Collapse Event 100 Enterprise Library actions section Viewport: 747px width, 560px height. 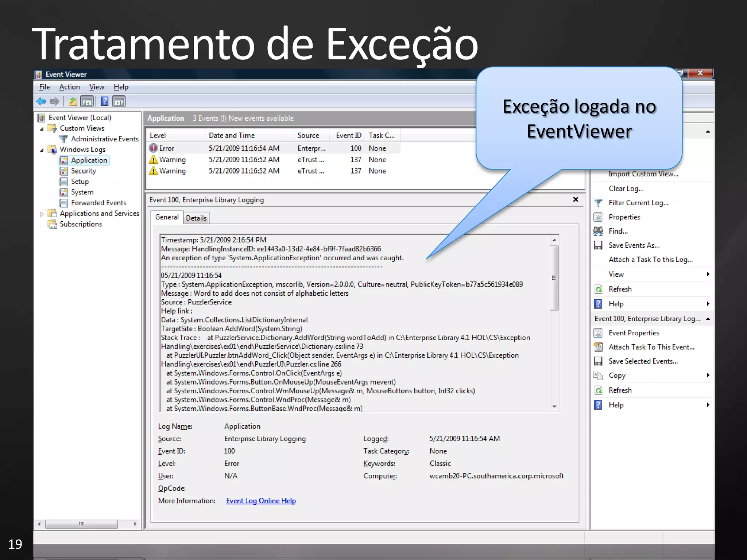pyautogui.click(x=708, y=319)
